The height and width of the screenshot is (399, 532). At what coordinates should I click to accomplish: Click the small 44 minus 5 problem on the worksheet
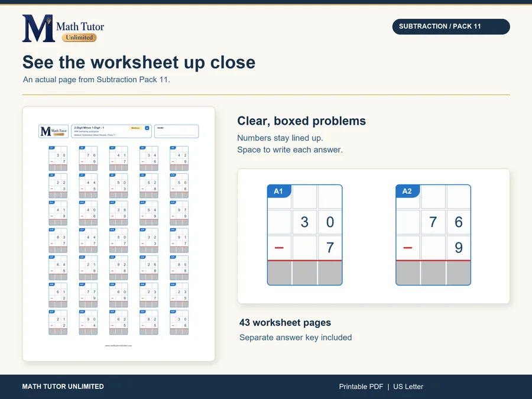click(88, 186)
